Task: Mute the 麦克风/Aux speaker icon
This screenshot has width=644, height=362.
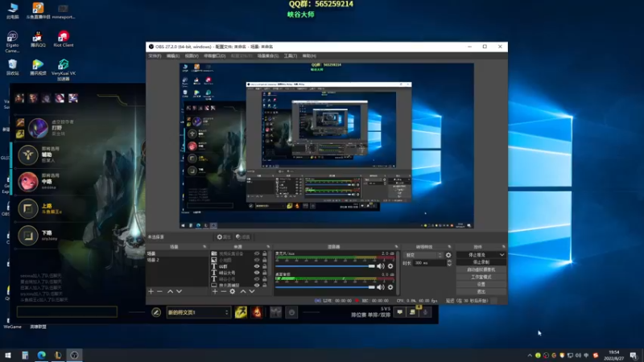Action: pyautogui.click(x=381, y=266)
